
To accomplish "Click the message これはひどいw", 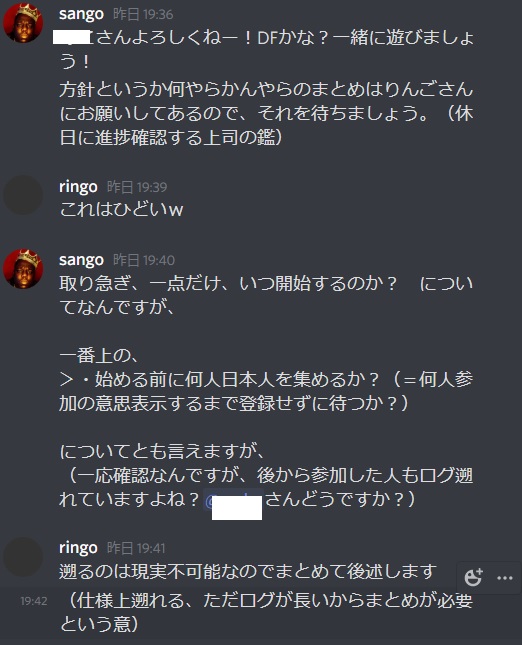I will [x=121, y=209].
